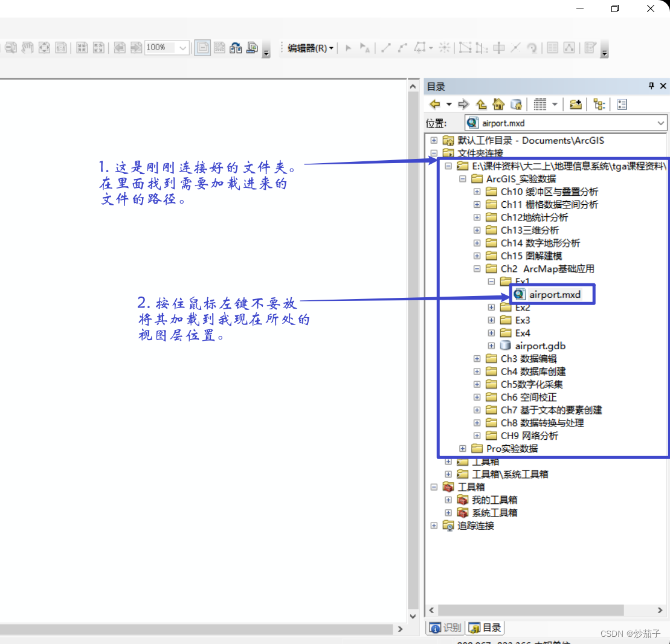Expand the Pro实验数据 folder
670x644 pixels.
point(462,448)
